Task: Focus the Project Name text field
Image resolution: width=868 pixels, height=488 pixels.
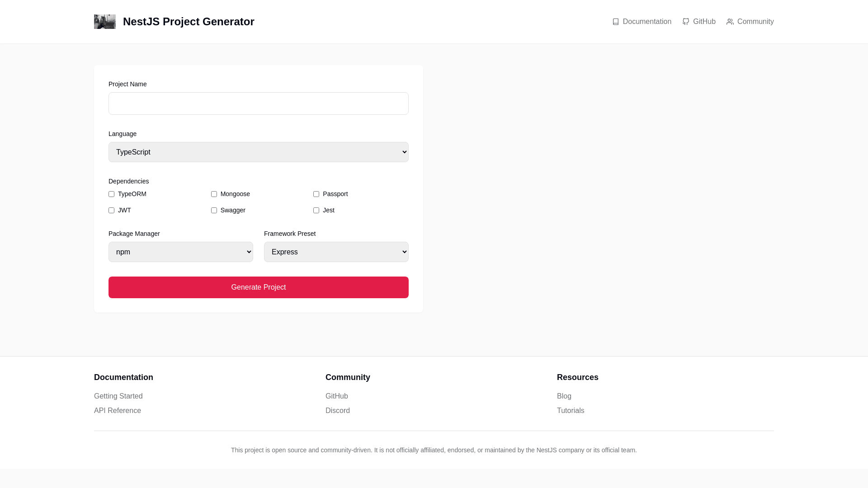Action: pos(258,103)
